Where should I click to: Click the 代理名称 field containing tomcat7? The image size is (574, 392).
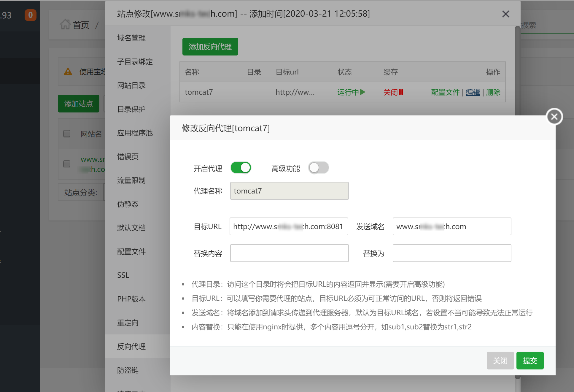point(289,191)
